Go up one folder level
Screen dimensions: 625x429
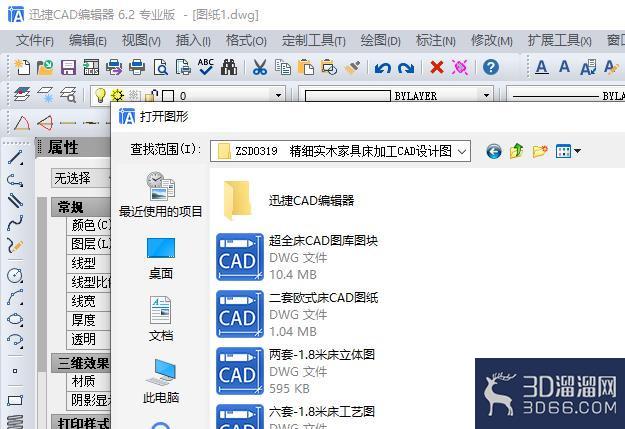(x=517, y=151)
